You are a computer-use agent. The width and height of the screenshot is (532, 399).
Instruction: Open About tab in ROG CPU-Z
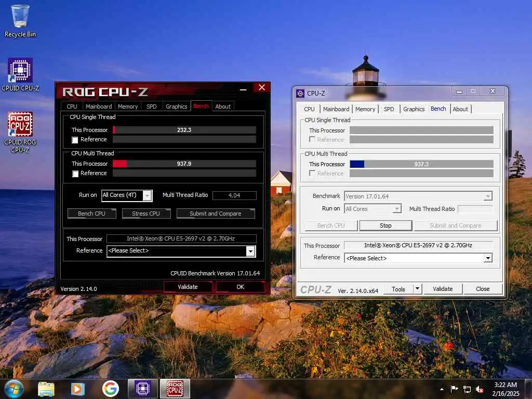pos(223,106)
